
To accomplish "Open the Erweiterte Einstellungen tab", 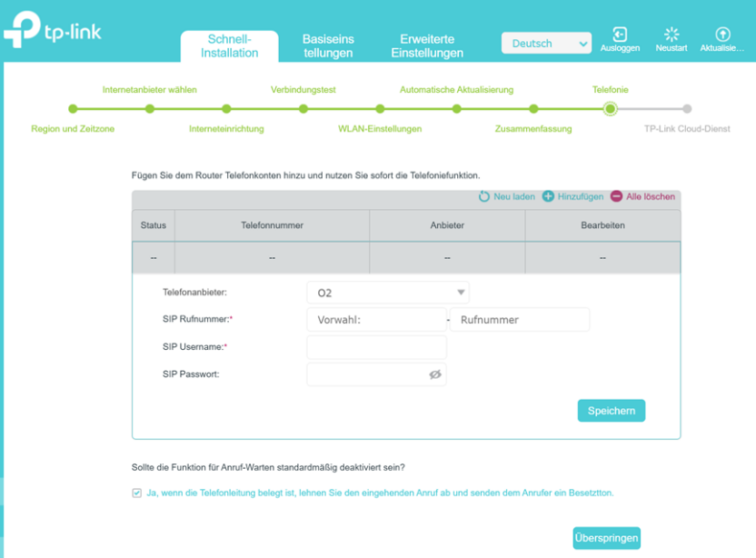I will click(x=427, y=45).
